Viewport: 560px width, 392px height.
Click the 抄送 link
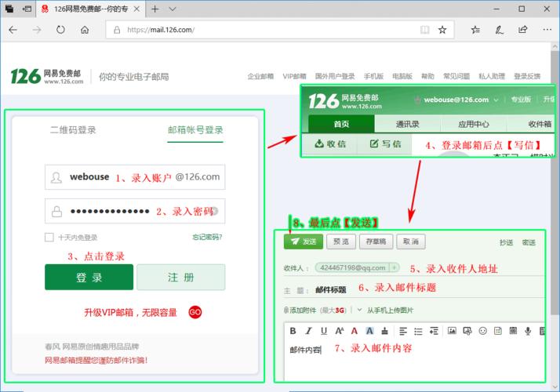[x=506, y=243]
